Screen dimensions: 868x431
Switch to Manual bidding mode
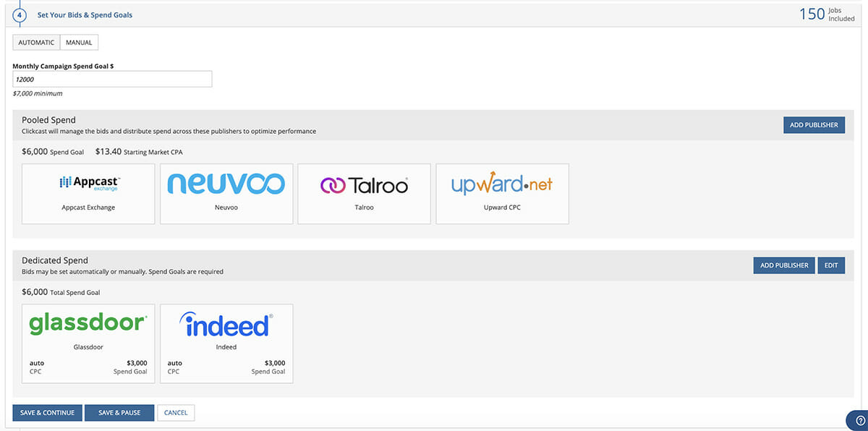[79, 43]
